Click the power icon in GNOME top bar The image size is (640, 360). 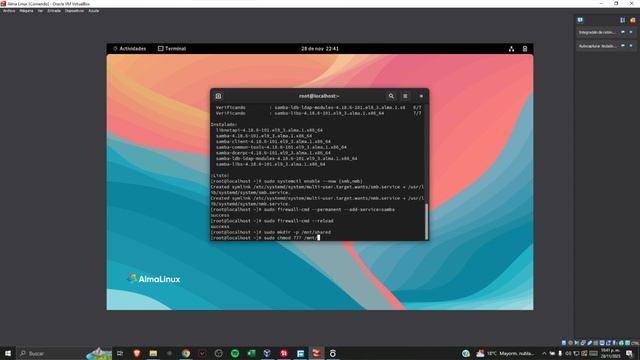click(525, 49)
